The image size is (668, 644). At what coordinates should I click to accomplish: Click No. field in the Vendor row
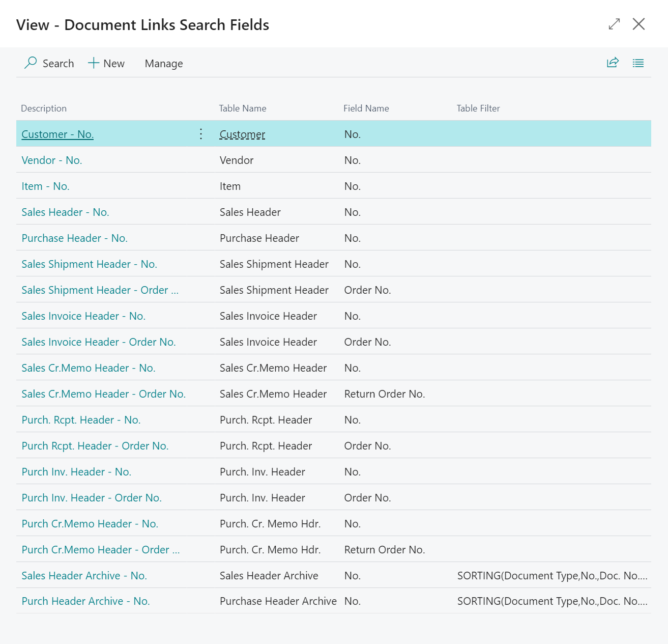353,160
